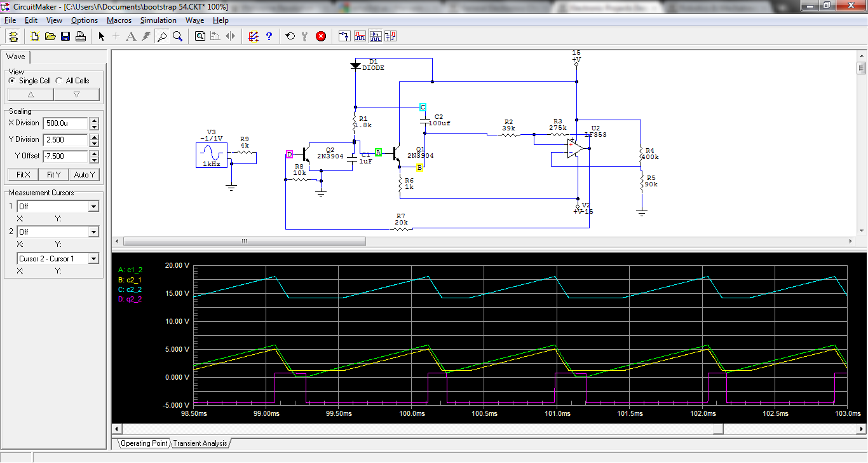This screenshot has height=463, width=868.
Task: Click Fit Circuit to Window icon
Action: click(x=200, y=36)
